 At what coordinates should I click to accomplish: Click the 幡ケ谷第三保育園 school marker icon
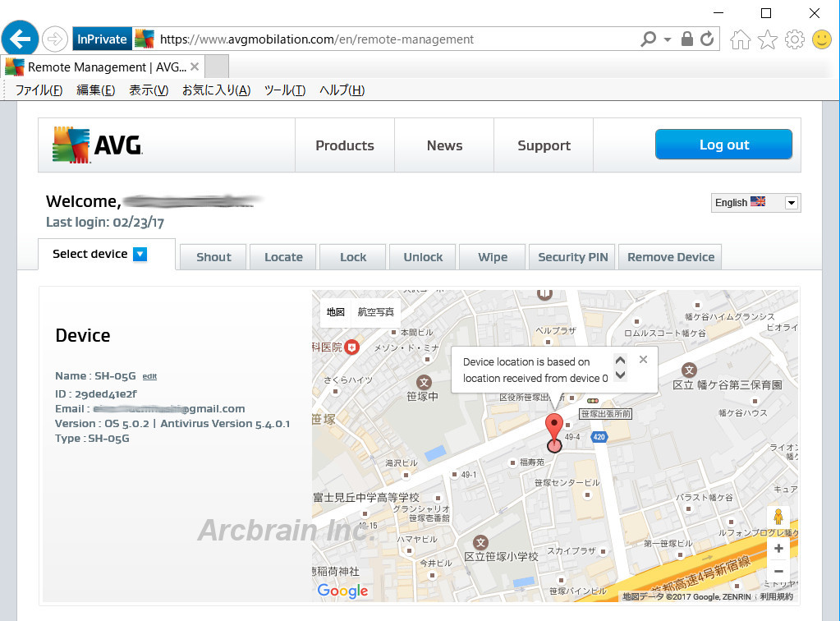pyautogui.click(x=689, y=370)
